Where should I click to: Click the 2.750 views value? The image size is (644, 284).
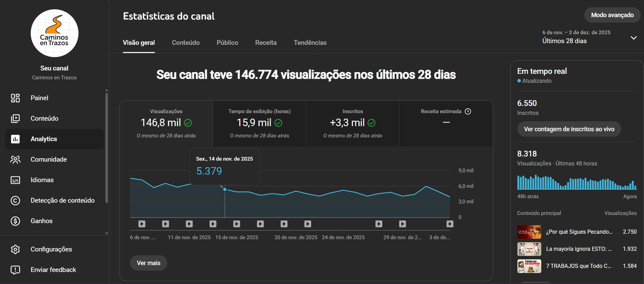tap(630, 232)
